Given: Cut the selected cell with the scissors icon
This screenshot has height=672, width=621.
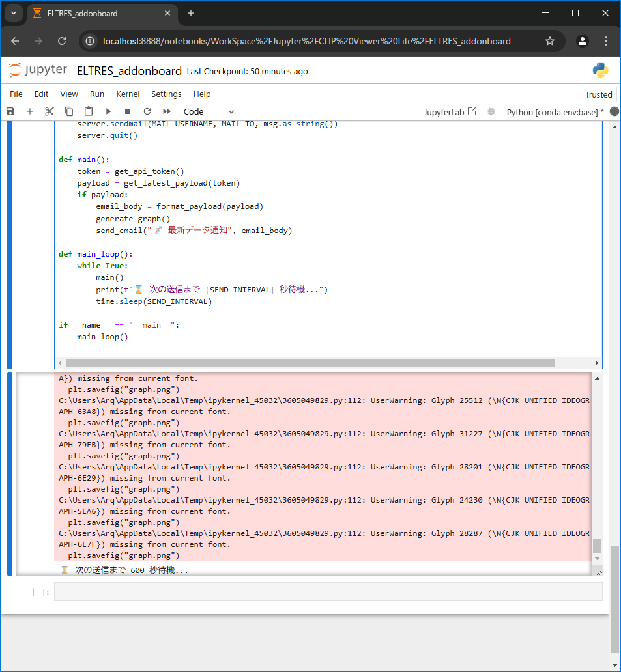Looking at the screenshot, I should click(50, 112).
